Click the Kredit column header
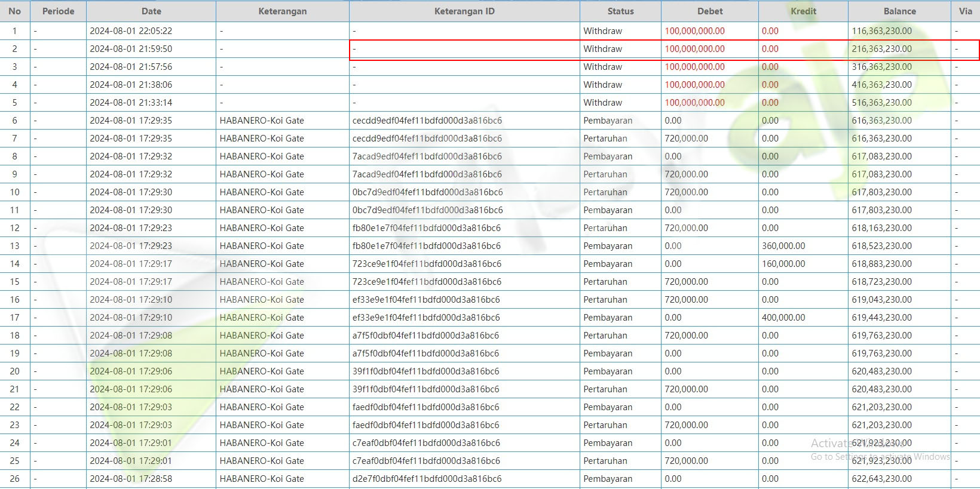The height and width of the screenshot is (489, 980). (x=803, y=11)
